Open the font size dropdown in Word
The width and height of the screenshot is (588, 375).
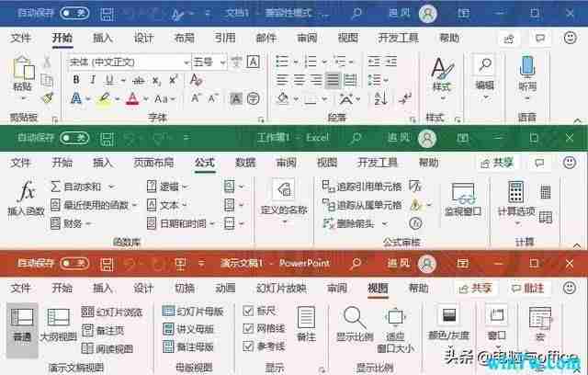coord(222,62)
